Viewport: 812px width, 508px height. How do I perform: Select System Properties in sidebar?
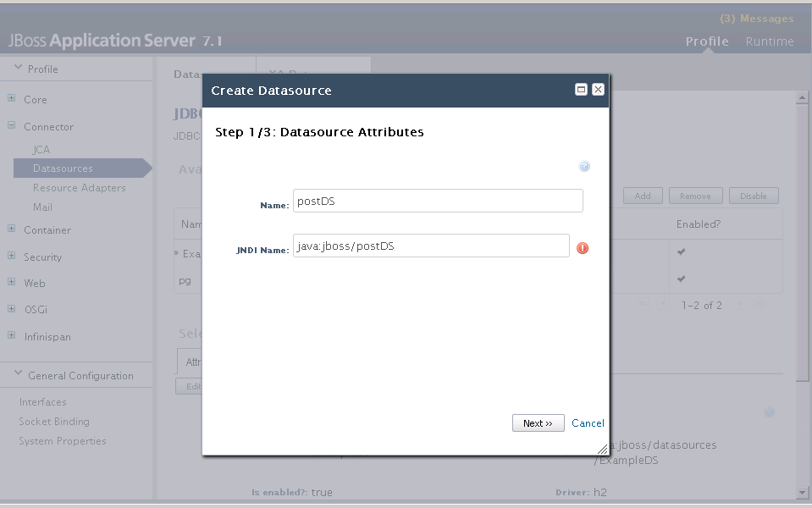click(x=63, y=441)
